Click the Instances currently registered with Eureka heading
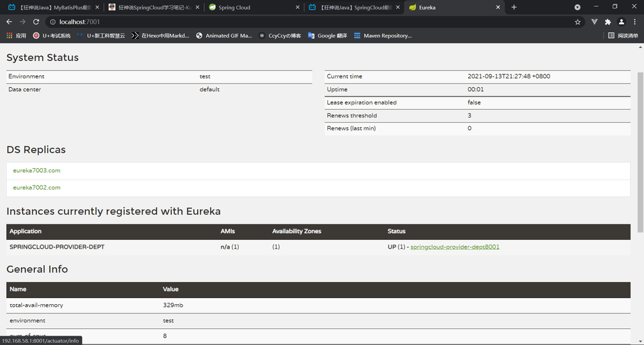Screen dimensions: 644x345 pyautogui.click(x=113, y=211)
